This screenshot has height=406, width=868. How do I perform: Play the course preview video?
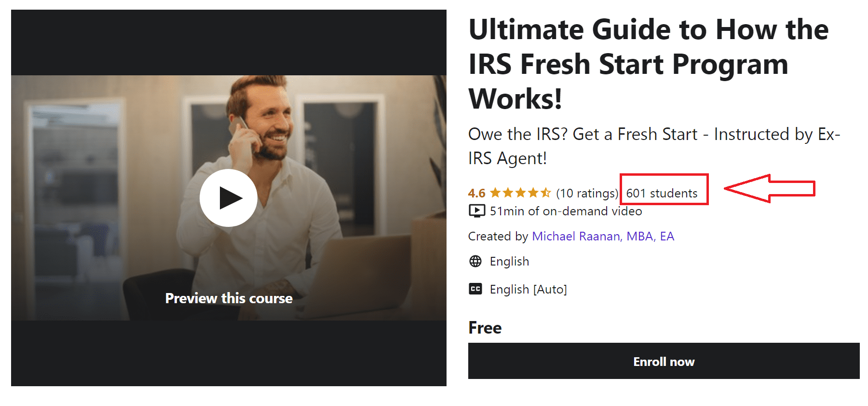[x=229, y=198]
